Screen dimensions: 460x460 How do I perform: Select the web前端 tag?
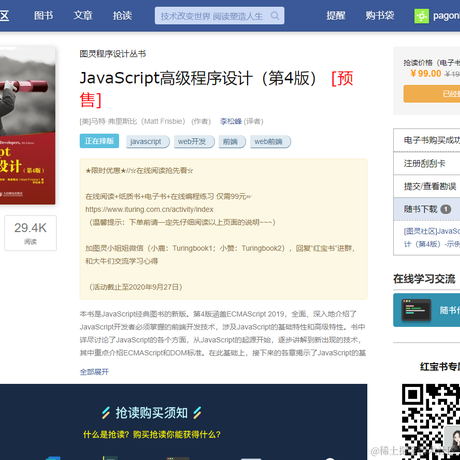[x=269, y=142]
